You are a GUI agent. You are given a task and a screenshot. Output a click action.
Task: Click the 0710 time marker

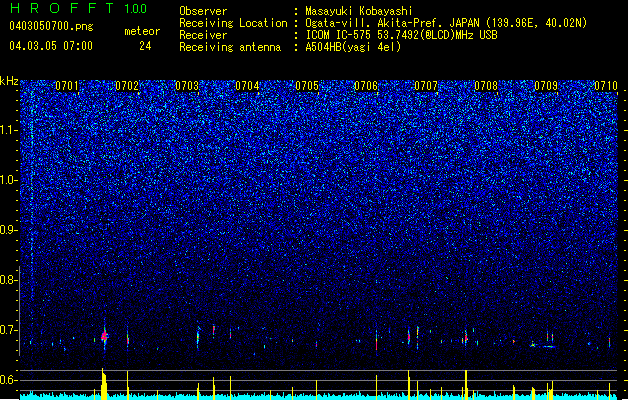606,86
